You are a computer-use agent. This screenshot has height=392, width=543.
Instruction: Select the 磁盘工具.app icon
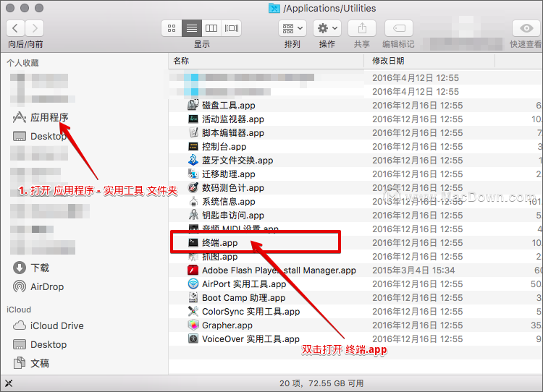pos(193,105)
